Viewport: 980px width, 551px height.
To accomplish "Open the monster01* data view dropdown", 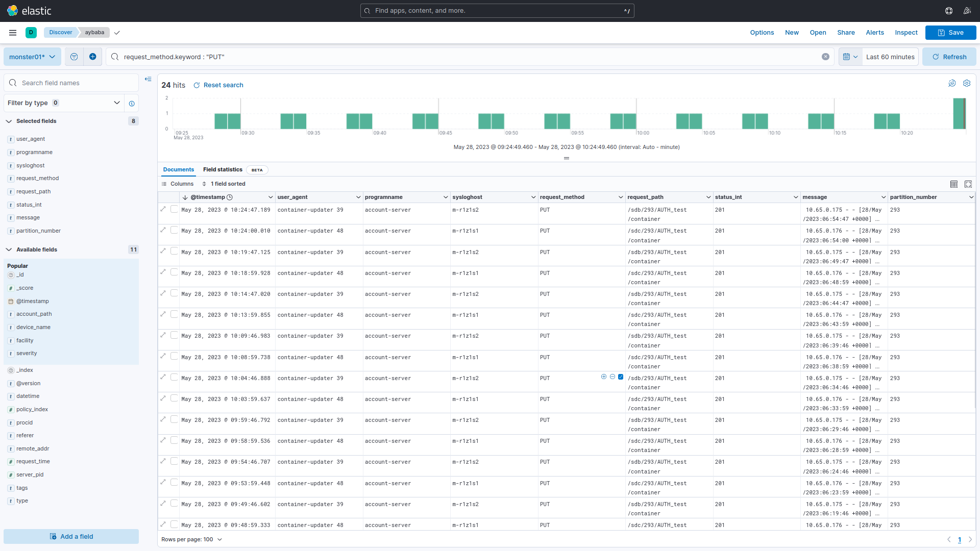I will [x=32, y=57].
